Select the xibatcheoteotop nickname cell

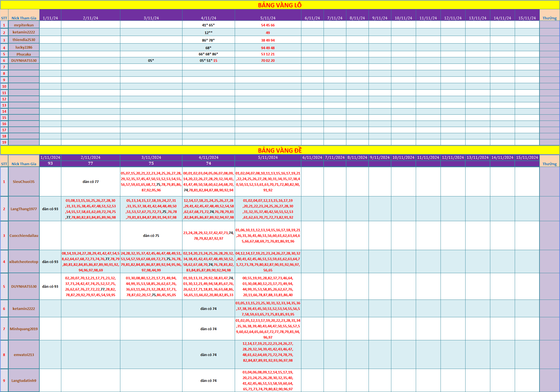24,262
